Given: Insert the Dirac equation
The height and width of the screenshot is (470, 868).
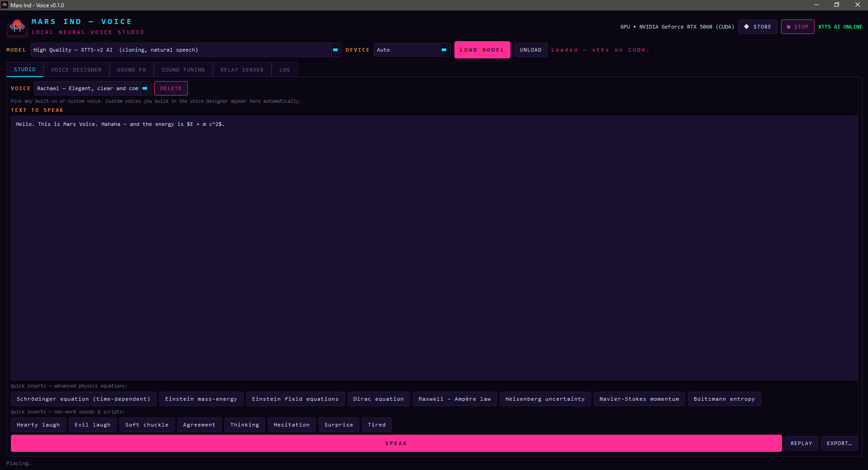Looking at the screenshot, I should pos(379,399).
